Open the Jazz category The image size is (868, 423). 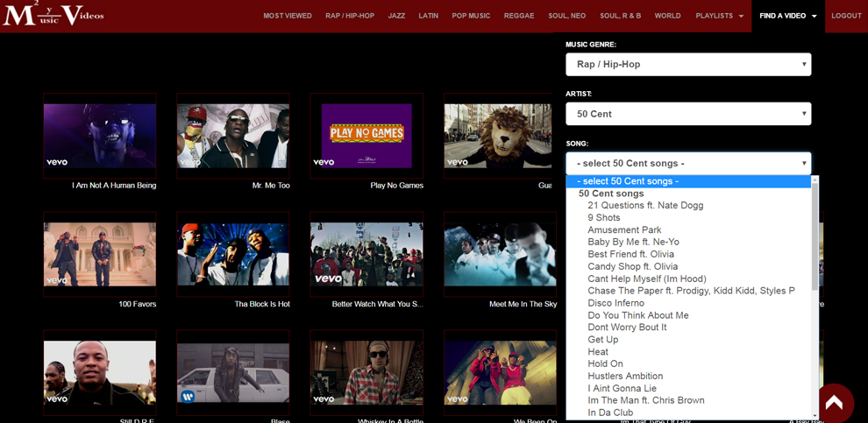click(x=396, y=16)
